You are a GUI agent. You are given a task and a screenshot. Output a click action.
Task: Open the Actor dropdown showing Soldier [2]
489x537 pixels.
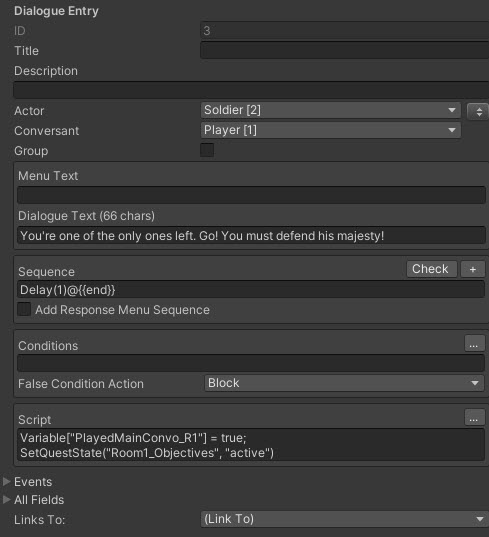click(x=331, y=110)
